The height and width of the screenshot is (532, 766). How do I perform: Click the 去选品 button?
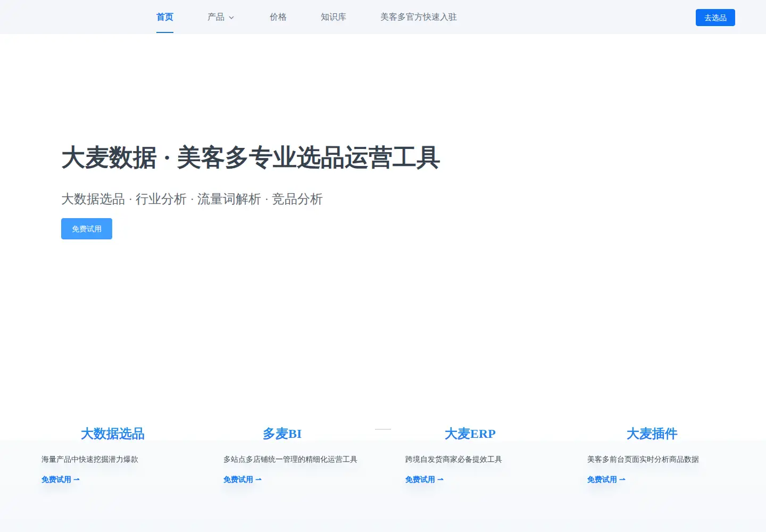click(715, 18)
